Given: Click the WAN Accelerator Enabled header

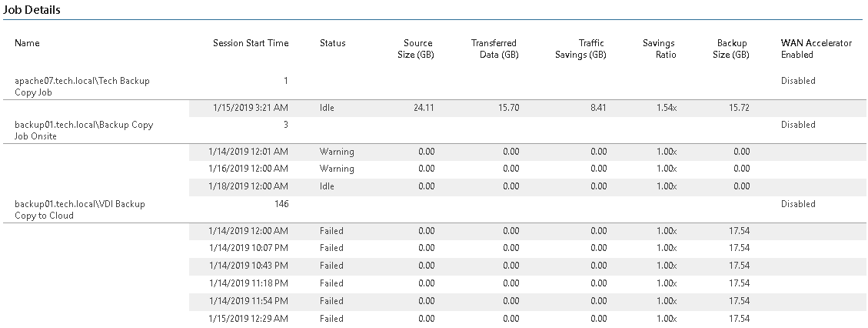Looking at the screenshot, I should pos(816,49).
